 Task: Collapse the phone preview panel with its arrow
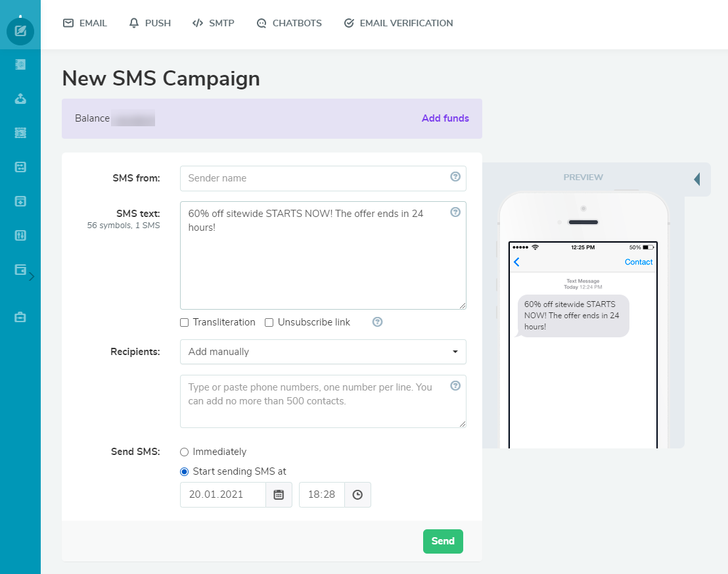[x=698, y=179]
